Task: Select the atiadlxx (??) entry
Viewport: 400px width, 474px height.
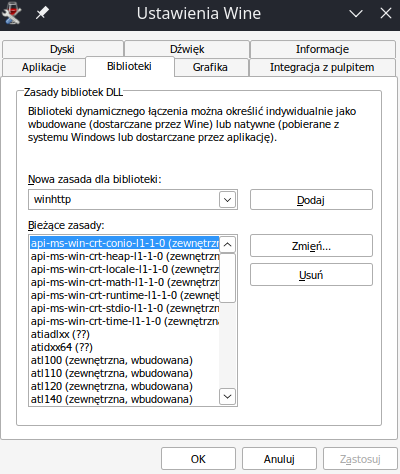Action: (125, 334)
